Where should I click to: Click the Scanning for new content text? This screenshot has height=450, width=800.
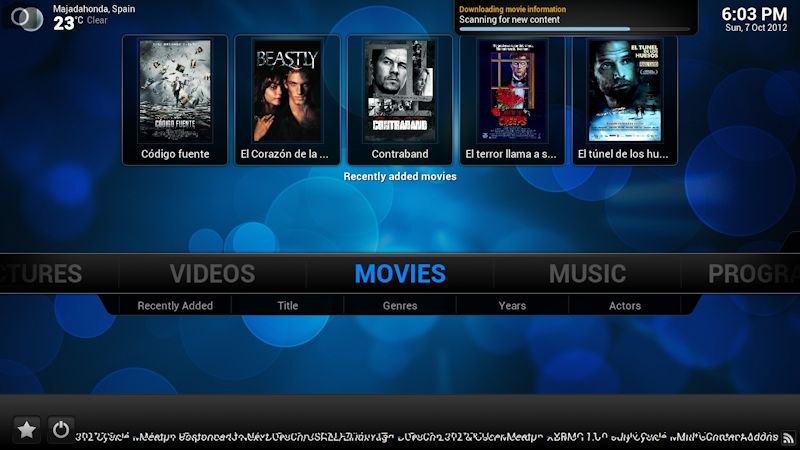point(509,19)
